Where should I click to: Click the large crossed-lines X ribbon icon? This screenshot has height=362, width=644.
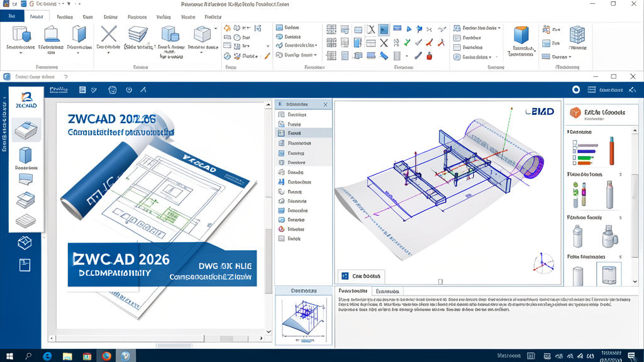pos(109,34)
